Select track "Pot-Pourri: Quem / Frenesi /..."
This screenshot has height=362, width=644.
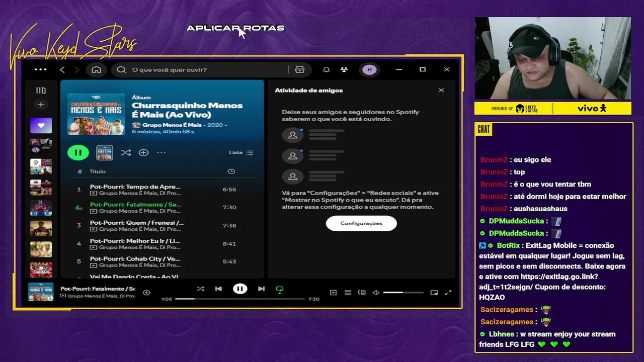coord(162,225)
